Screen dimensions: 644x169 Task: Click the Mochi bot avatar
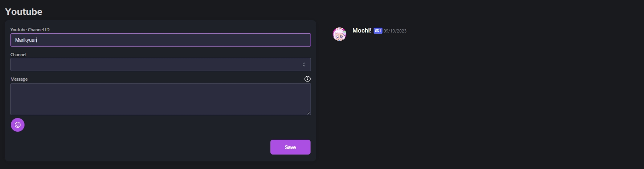point(339,34)
